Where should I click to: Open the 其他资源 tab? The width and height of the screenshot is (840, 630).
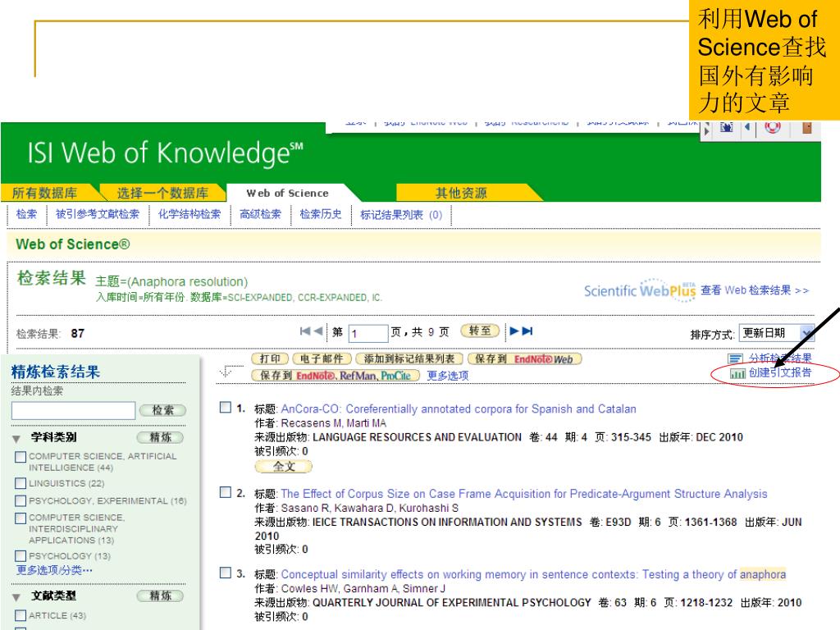(461, 193)
